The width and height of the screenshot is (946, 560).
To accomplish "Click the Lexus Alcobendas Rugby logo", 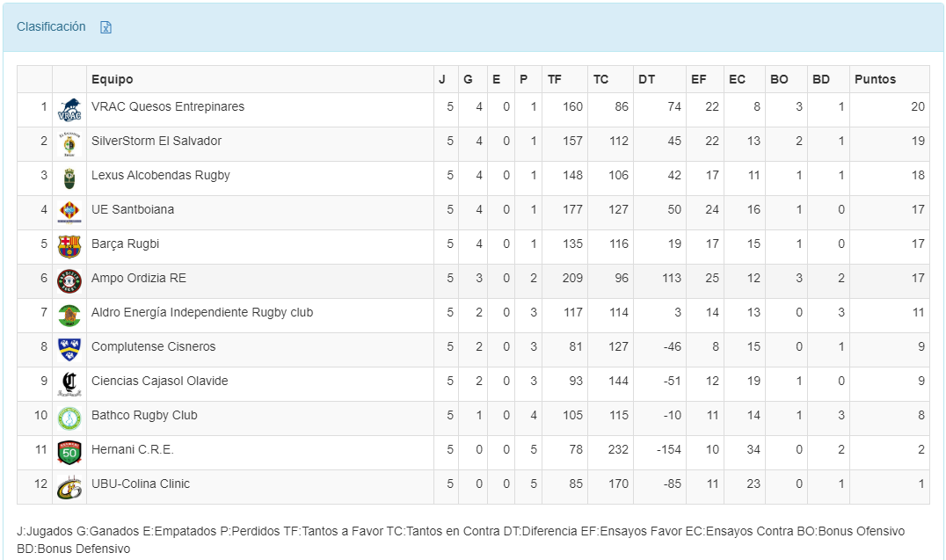I will 69,178.
